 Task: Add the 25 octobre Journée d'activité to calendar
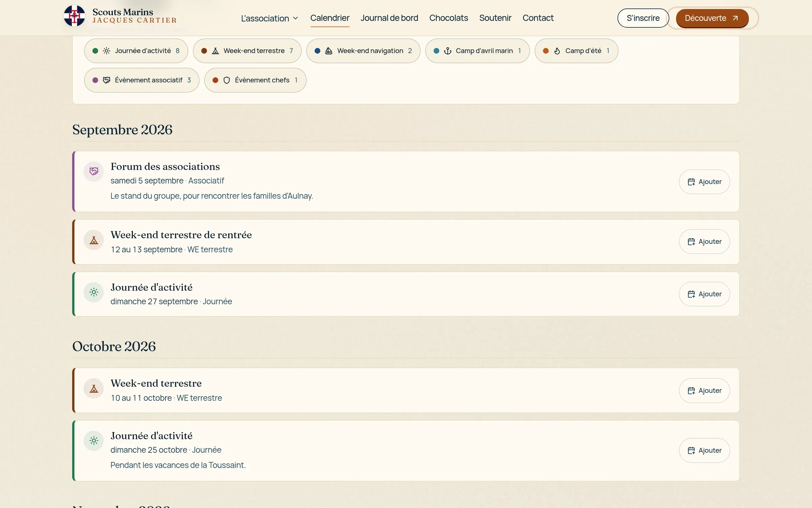(704, 450)
